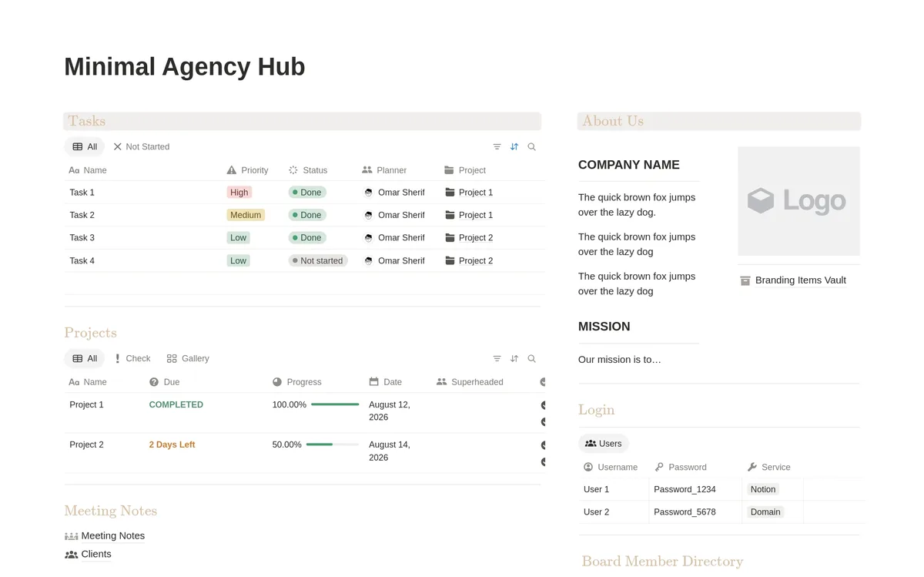
Task: Click the Notion service tag for User 1
Action: click(763, 489)
